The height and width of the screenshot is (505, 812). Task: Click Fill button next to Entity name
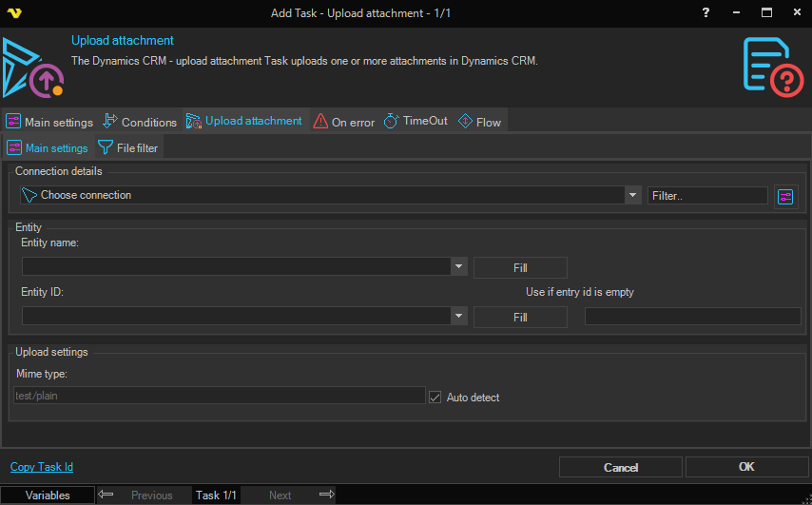[x=520, y=268]
